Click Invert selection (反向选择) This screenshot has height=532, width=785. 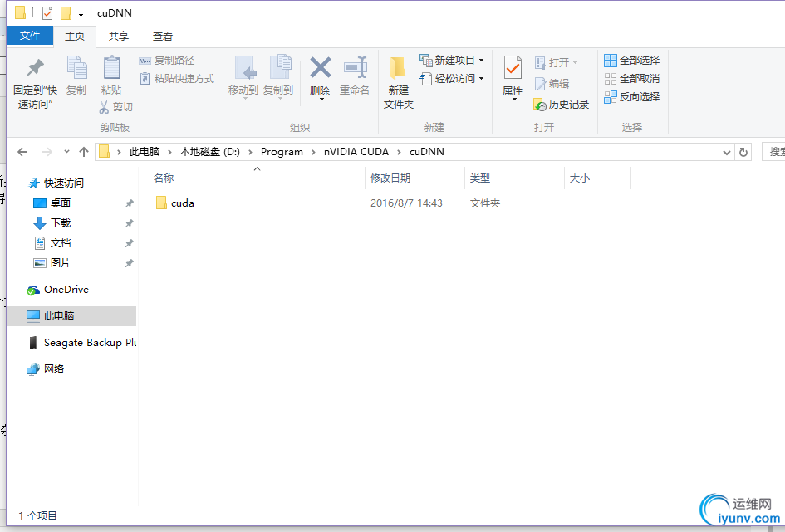632,97
